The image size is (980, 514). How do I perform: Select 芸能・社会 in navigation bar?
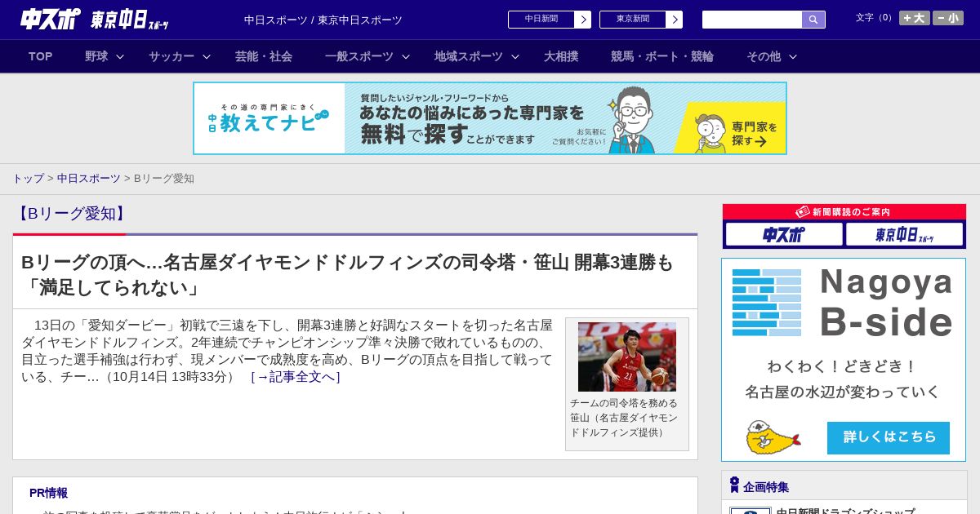click(264, 56)
